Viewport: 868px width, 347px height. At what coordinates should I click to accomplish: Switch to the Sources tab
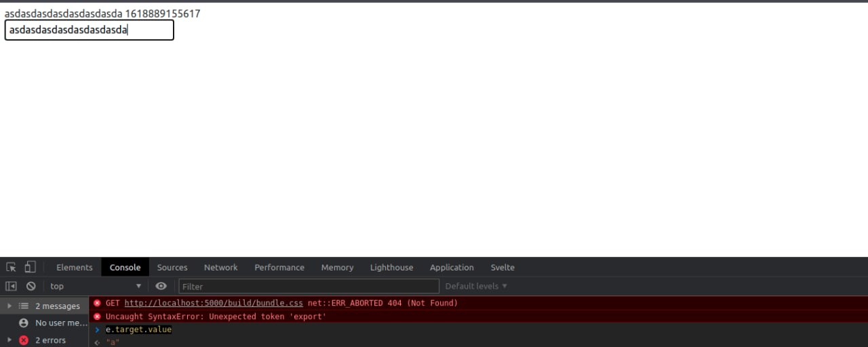tap(172, 267)
